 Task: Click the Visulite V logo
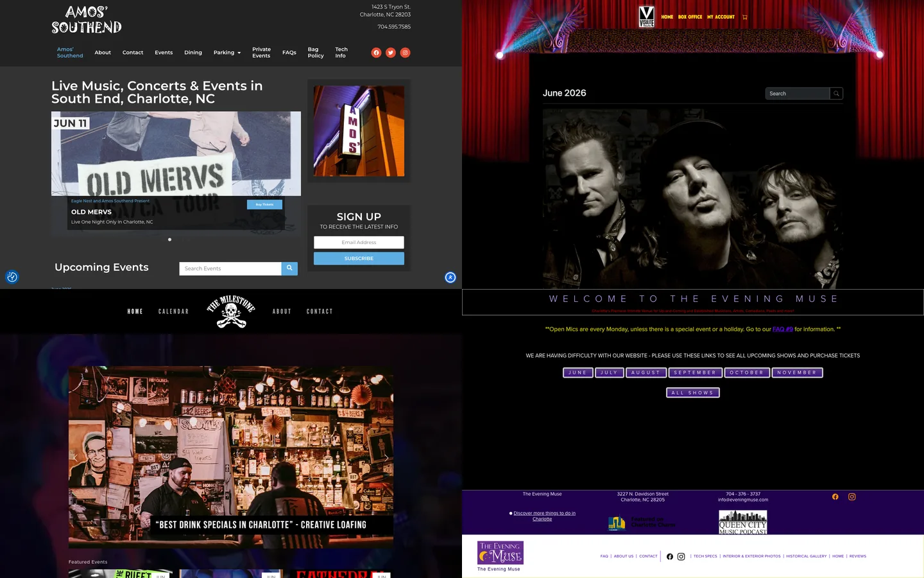click(647, 17)
